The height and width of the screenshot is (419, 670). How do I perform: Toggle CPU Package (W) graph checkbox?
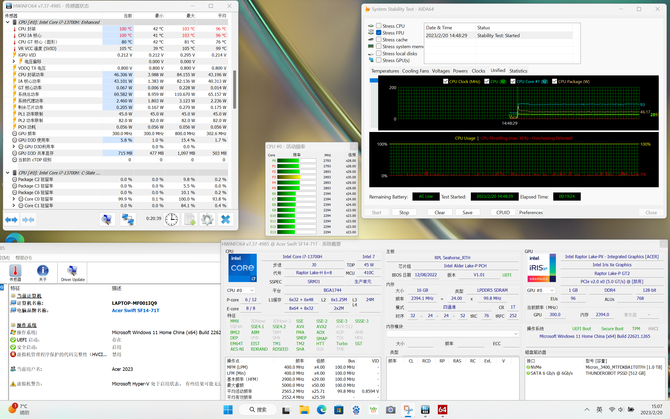pyautogui.click(x=554, y=81)
